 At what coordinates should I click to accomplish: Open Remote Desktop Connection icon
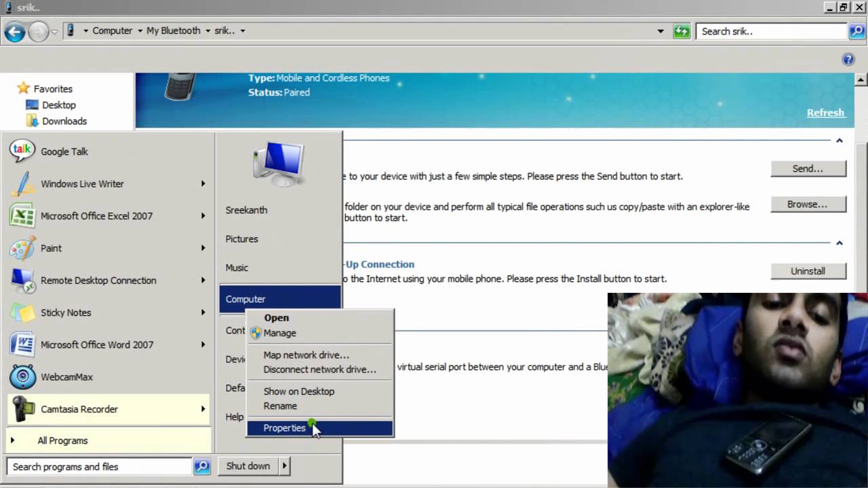pos(22,280)
